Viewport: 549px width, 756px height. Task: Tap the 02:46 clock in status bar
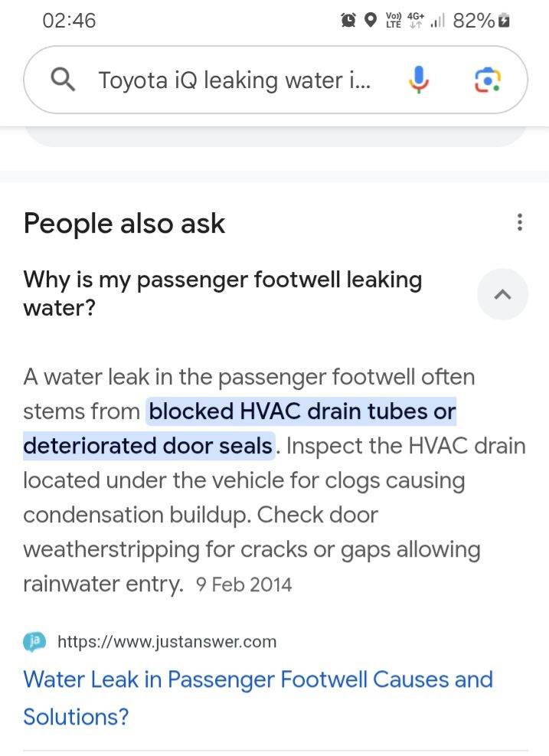tap(70, 21)
